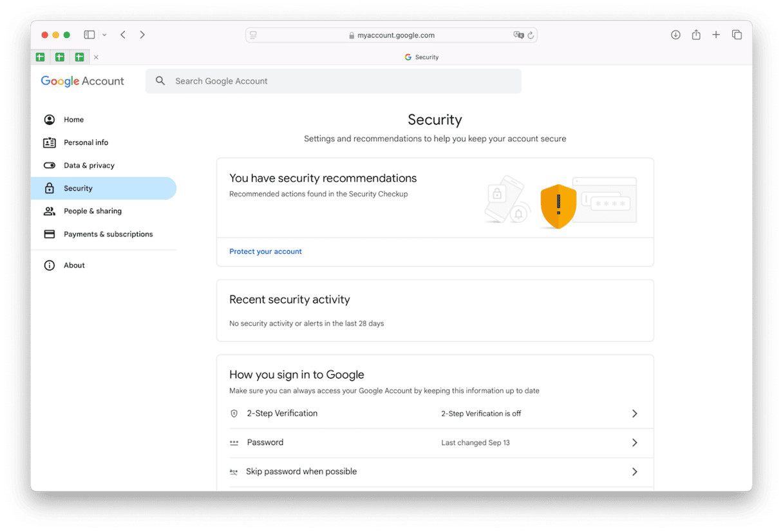Viewport: 783px width, 532px height.
Task: Open Payments & subscriptions section
Action: 108,234
